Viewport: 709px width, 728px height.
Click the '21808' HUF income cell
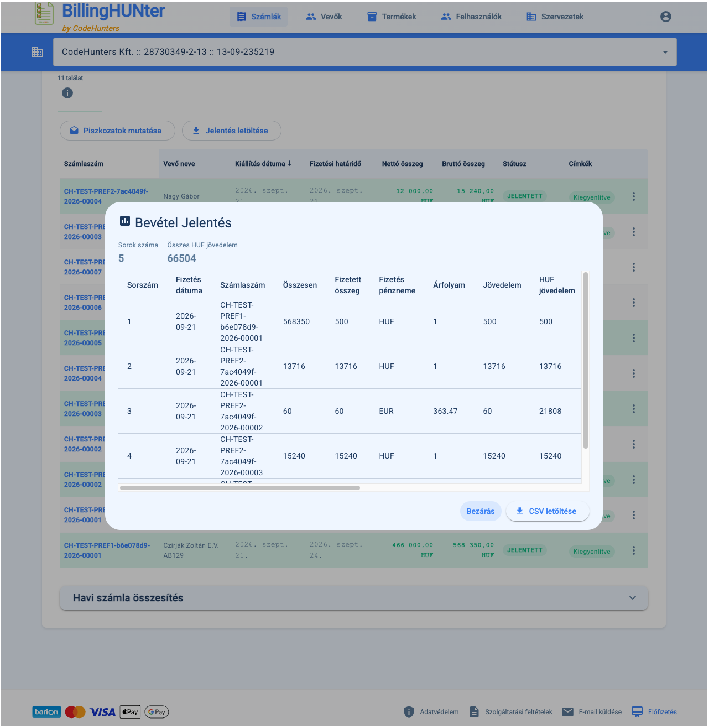550,411
